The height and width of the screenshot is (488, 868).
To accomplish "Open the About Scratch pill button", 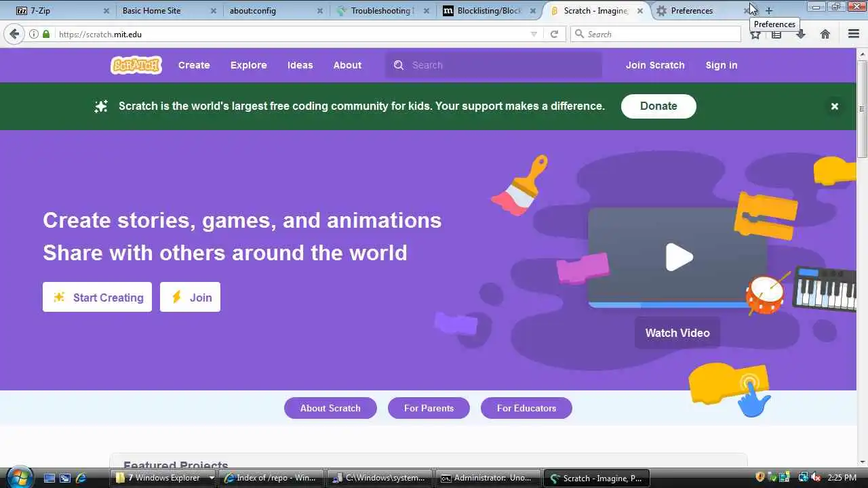I will (x=330, y=408).
